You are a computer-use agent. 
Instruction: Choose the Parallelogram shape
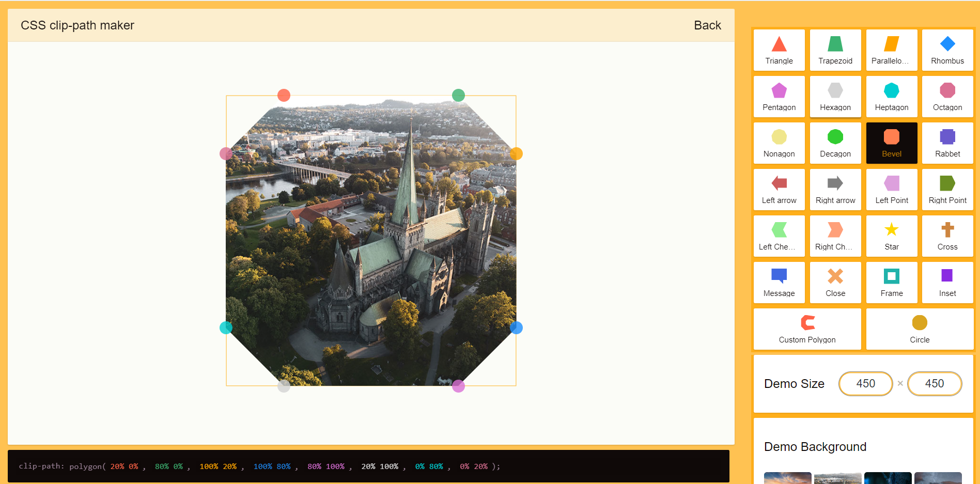tap(892, 50)
